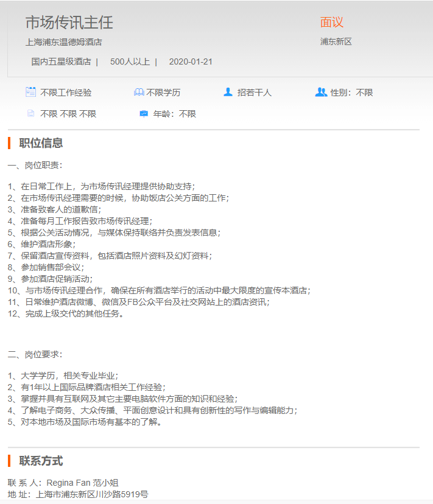This screenshot has height=504, width=433.
Task: Click the card icon beside 年龄
Action: [x=144, y=113]
